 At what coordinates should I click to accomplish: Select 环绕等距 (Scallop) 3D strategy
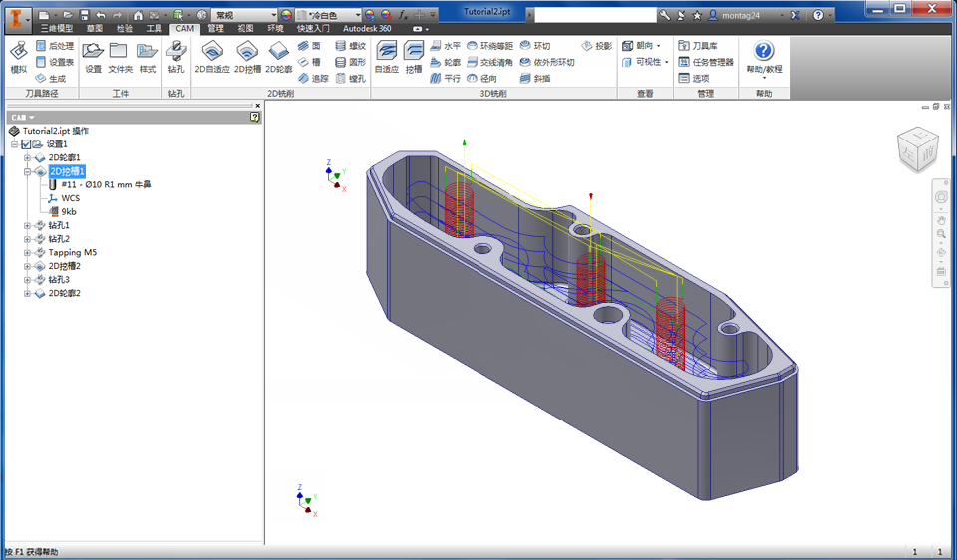click(490, 46)
